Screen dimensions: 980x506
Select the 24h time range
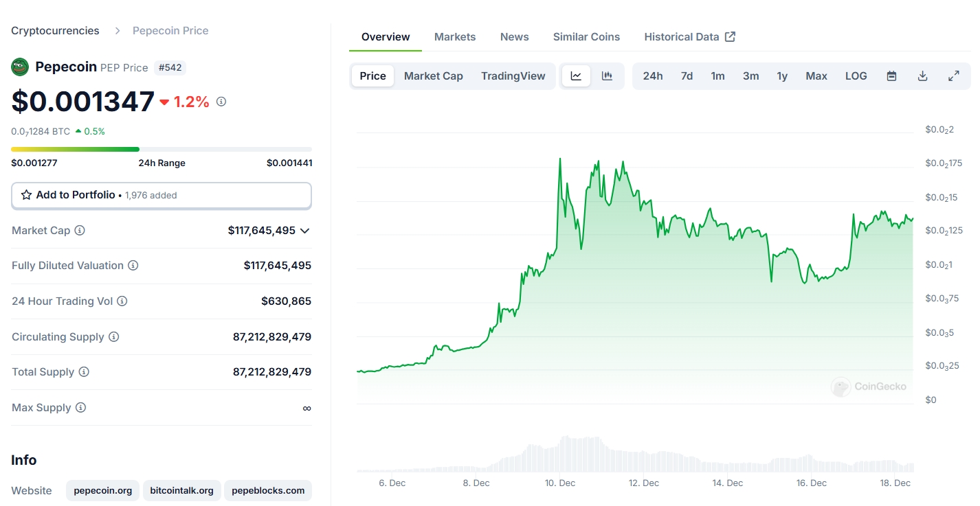point(652,76)
